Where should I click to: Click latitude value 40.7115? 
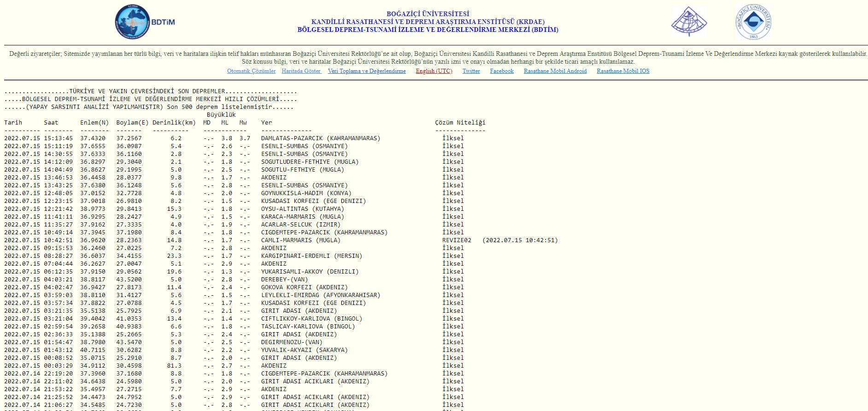(x=93, y=350)
